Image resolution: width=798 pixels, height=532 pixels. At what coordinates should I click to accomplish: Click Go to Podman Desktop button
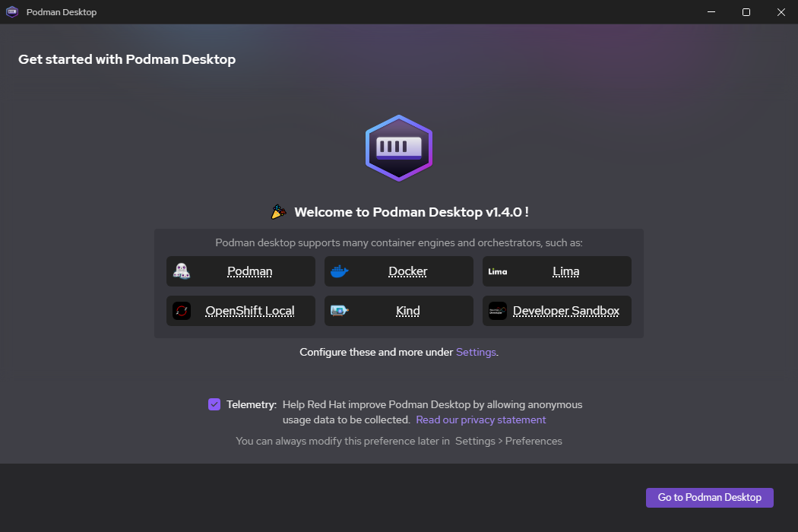(x=709, y=497)
